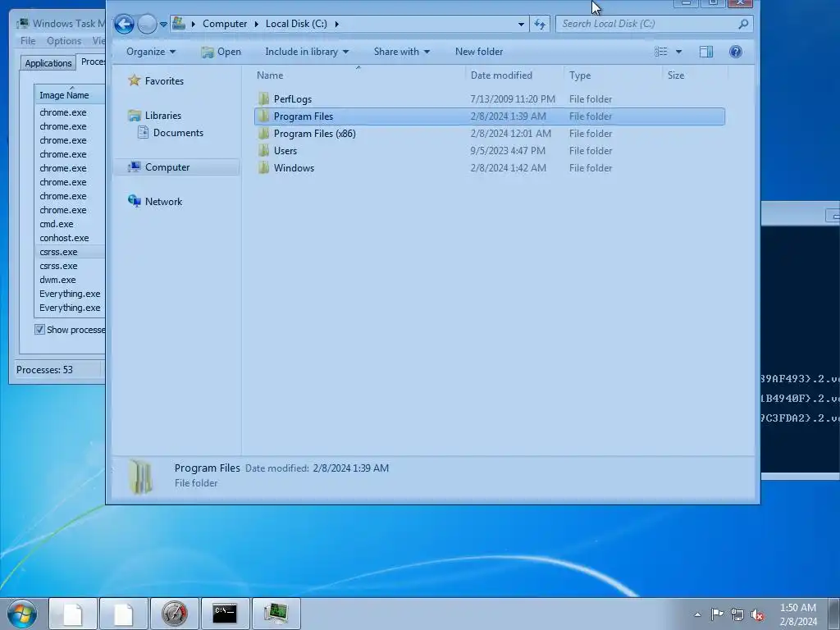Open recent pages dropdown arrow
Image resolution: width=840 pixels, height=630 pixels.
click(163, 24)
